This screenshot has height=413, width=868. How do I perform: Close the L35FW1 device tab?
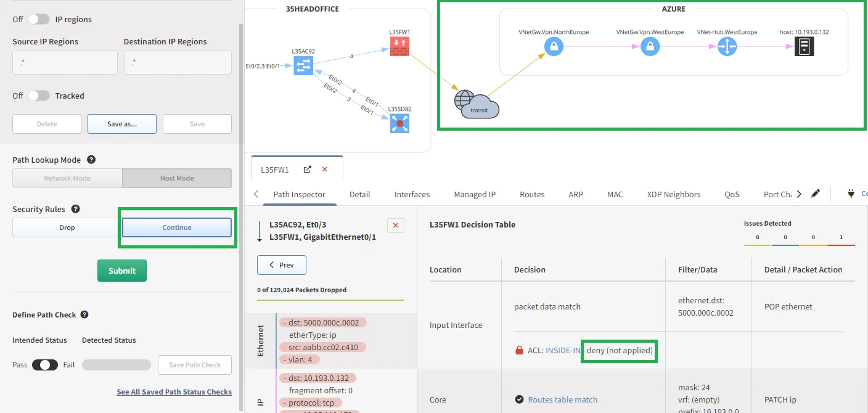click(325, 170)
